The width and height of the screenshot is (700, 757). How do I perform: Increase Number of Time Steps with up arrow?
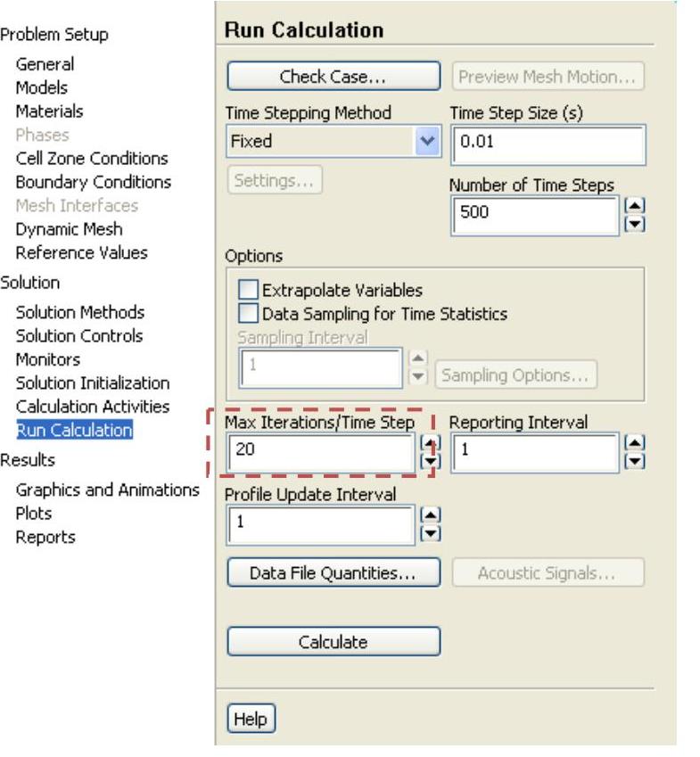635,206
